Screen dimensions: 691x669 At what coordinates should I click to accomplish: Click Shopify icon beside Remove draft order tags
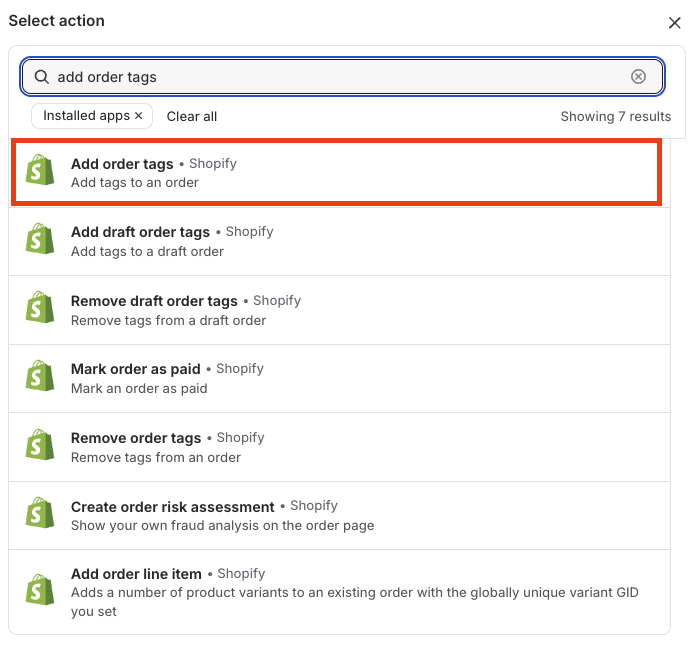[40, 307]
